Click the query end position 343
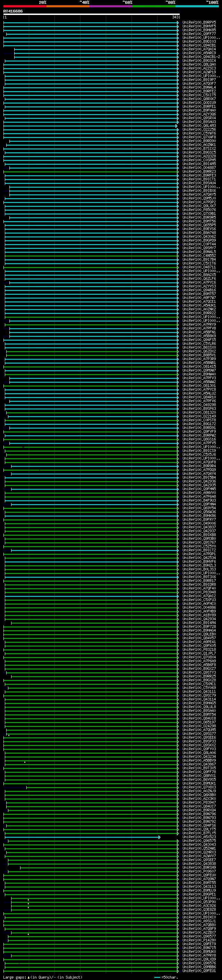Screen dimensions: 222x980 (175, 17)
